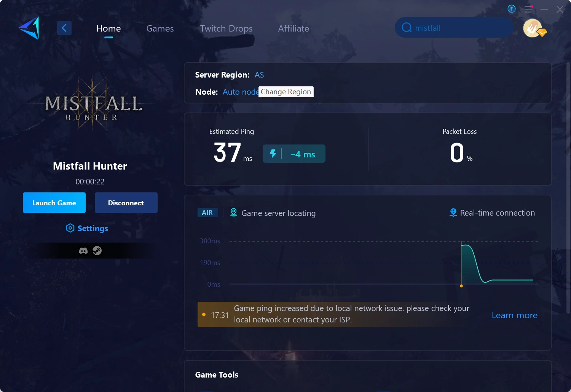
Task: Click the orange ping graph marker
Action: (x=461, y=286)
